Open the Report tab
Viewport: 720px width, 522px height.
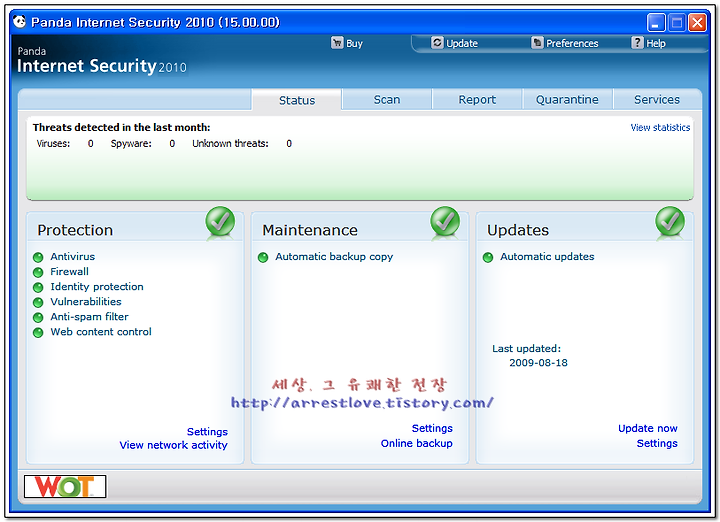pos(477,100)
